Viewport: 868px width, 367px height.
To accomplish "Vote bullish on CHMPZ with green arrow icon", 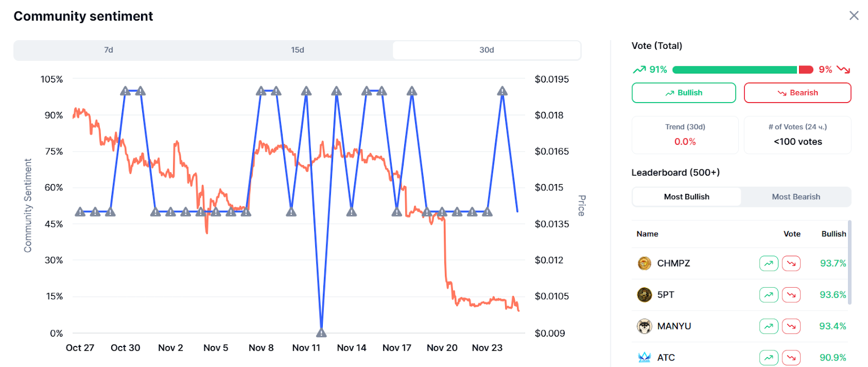I will [769, 263].
